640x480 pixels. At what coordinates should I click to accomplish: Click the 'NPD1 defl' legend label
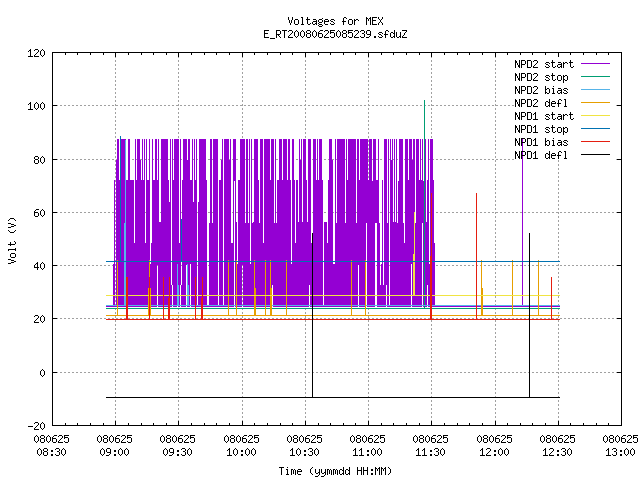(x=541, y=155)
